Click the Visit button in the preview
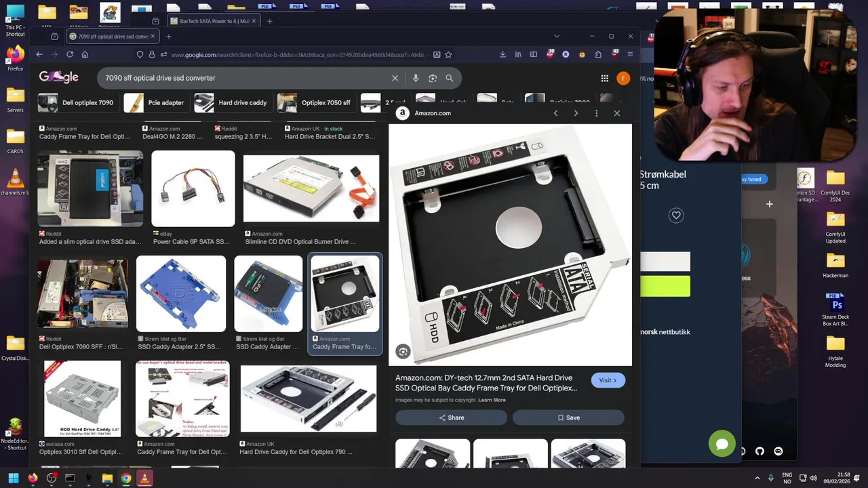The height and width of the screenshot is (488, 868). pos(608,380)
